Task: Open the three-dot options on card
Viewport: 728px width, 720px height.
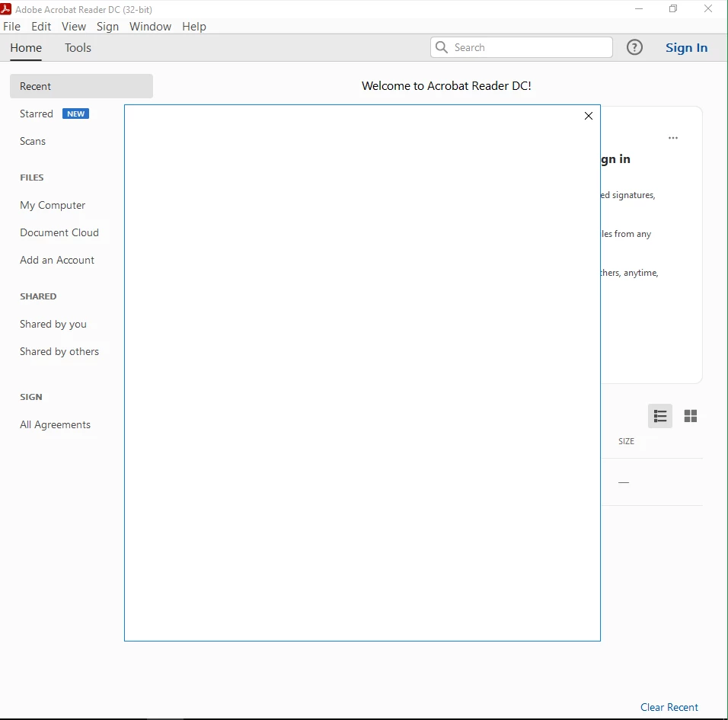Action: click(x=672, y=138)
